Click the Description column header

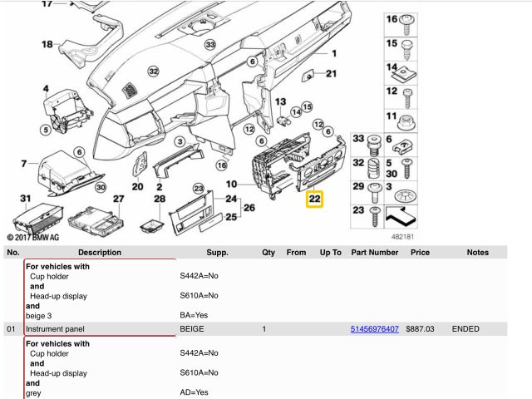(100, 252)
